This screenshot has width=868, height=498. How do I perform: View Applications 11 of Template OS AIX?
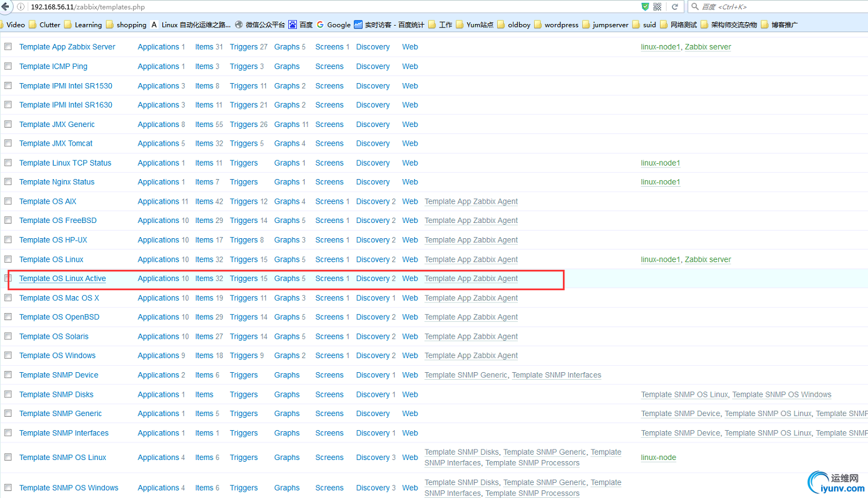(163, 201)
